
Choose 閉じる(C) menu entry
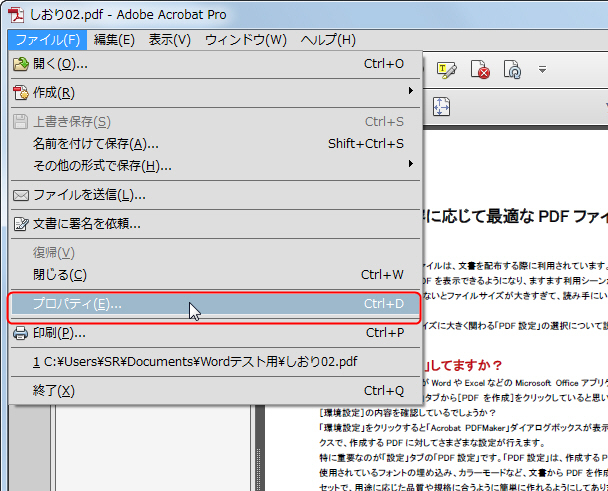(215, 275)
